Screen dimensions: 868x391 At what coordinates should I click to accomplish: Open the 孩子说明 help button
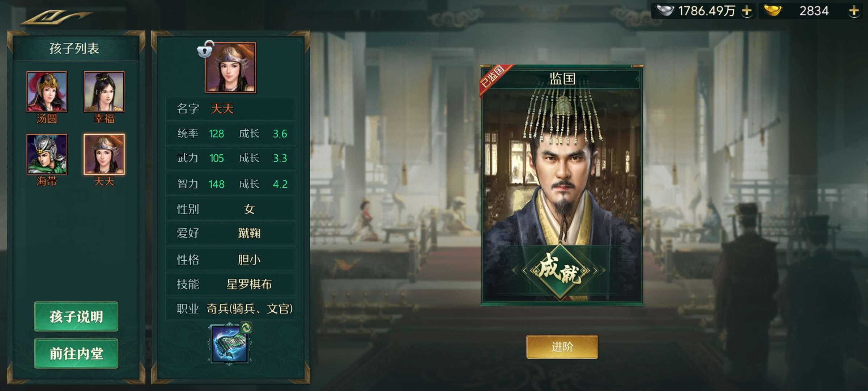[x=76, y=316]
